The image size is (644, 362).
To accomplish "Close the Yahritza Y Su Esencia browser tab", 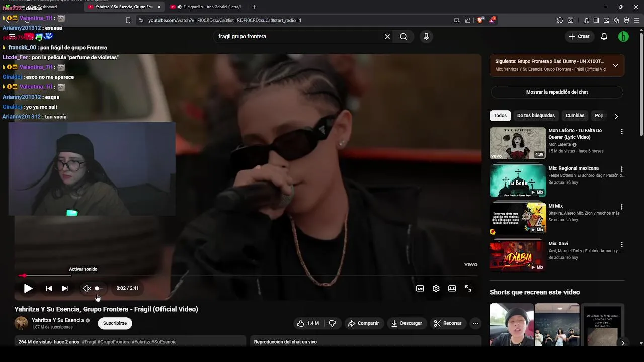I will [x=159, y=7].
